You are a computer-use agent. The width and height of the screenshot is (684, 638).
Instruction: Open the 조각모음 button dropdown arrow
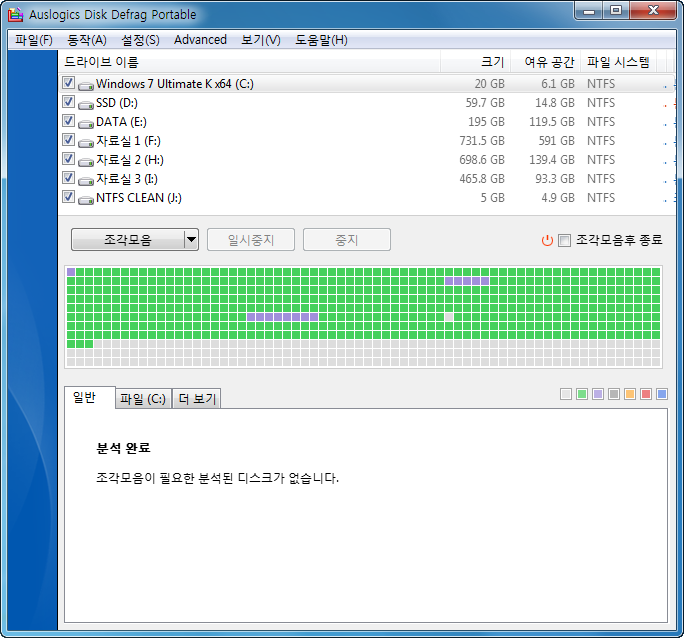coord(191,239)
